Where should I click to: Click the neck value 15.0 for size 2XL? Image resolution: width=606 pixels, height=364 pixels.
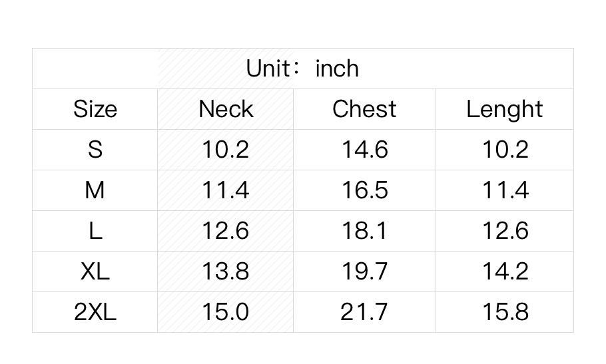[226, 312]
